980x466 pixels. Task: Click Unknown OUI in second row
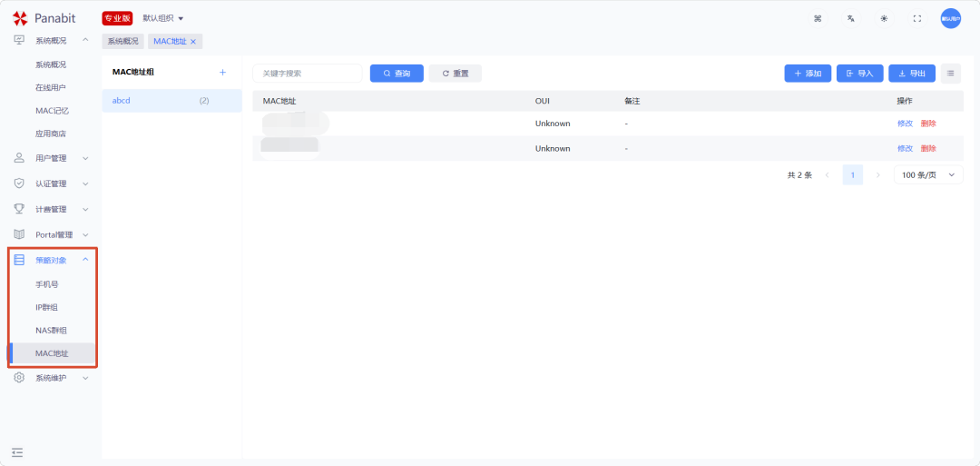pos(553,149)
